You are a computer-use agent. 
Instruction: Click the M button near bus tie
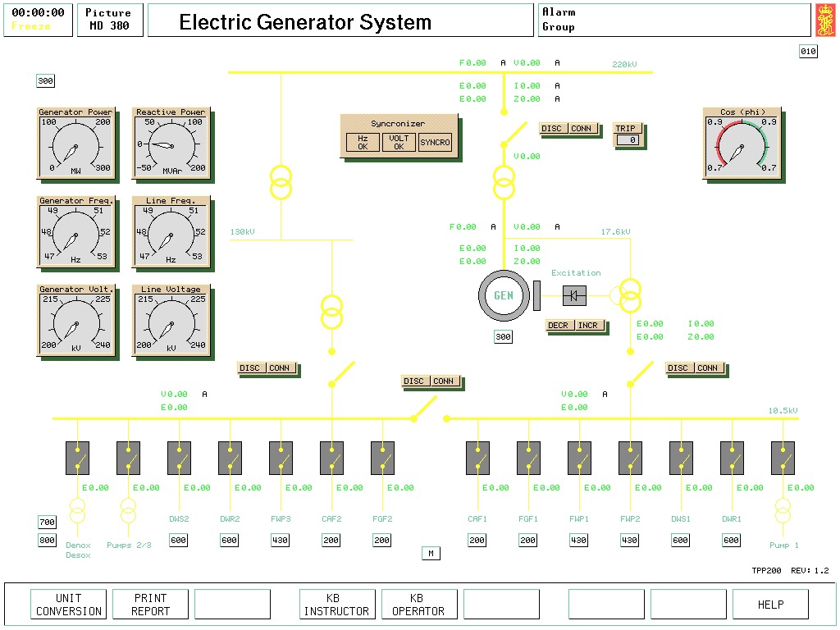click(x=431, y=554)
